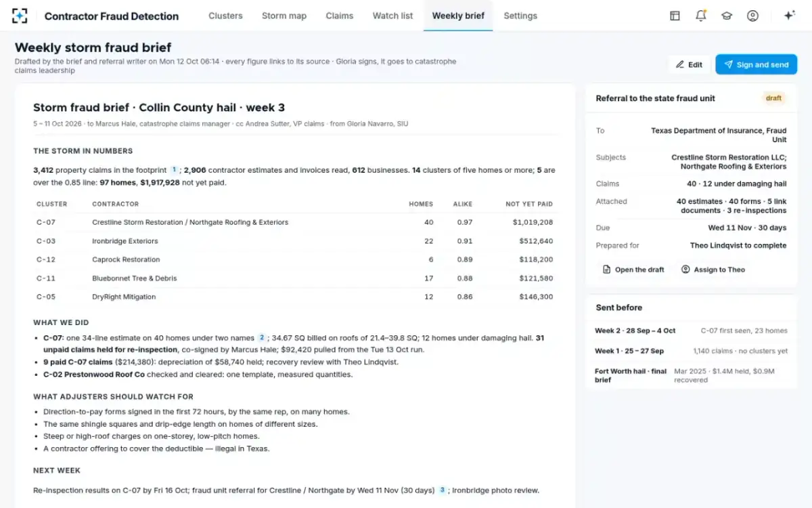Open the draft referral
812x508 pixels.
633,270
